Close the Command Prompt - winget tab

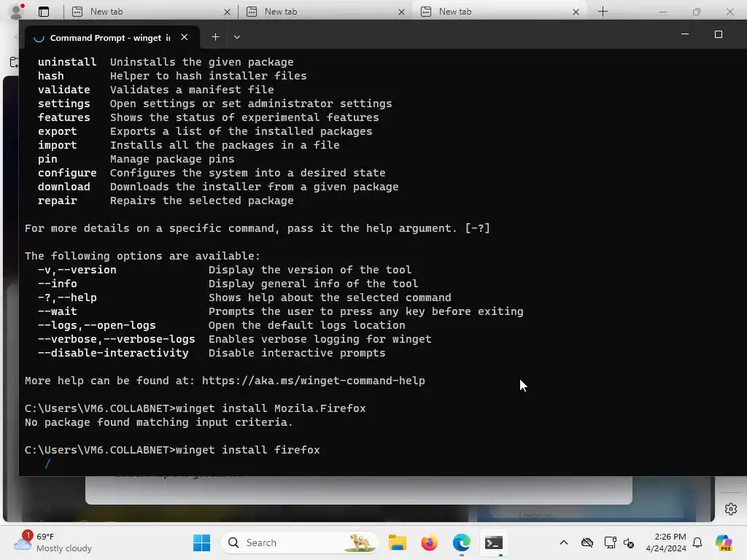[185, 37]
